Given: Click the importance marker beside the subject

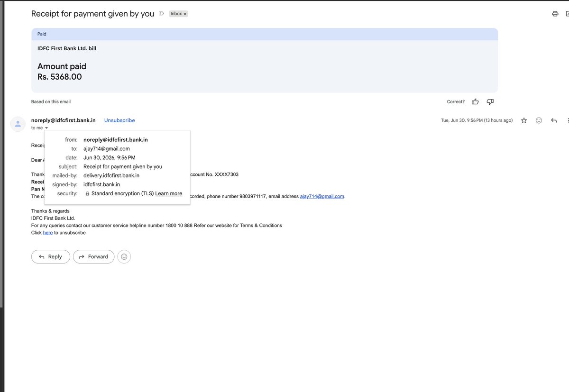Looking at the screenshot, I should coord(162,14).
